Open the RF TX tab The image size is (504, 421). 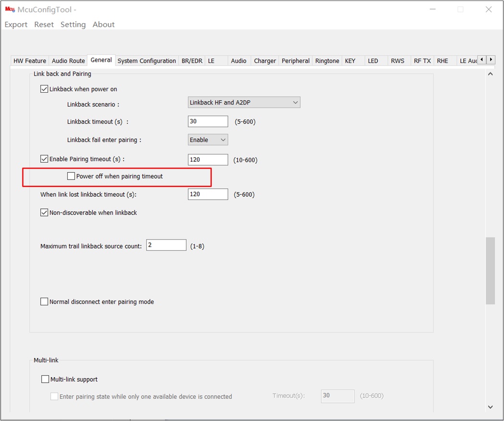pos(422,61)
